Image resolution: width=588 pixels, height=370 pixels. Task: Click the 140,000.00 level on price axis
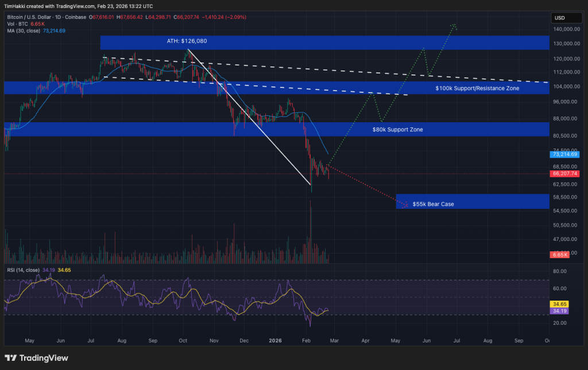[566, 29]
